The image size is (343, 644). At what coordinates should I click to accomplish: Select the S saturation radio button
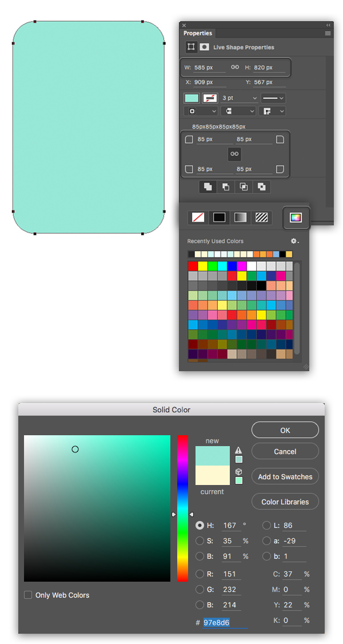[200, 540]
